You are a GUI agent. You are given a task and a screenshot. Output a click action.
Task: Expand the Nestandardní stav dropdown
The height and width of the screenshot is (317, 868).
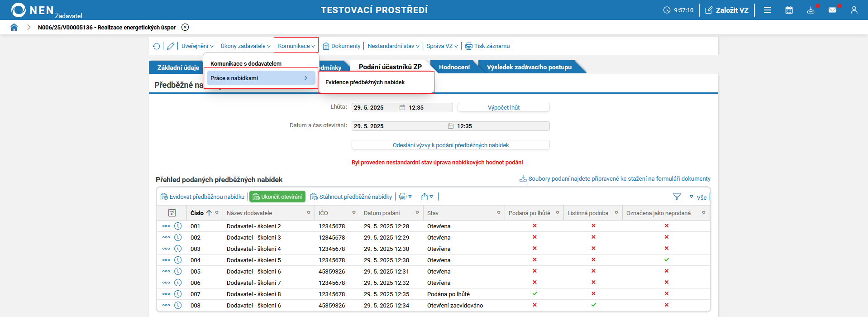tap(393, 46)
